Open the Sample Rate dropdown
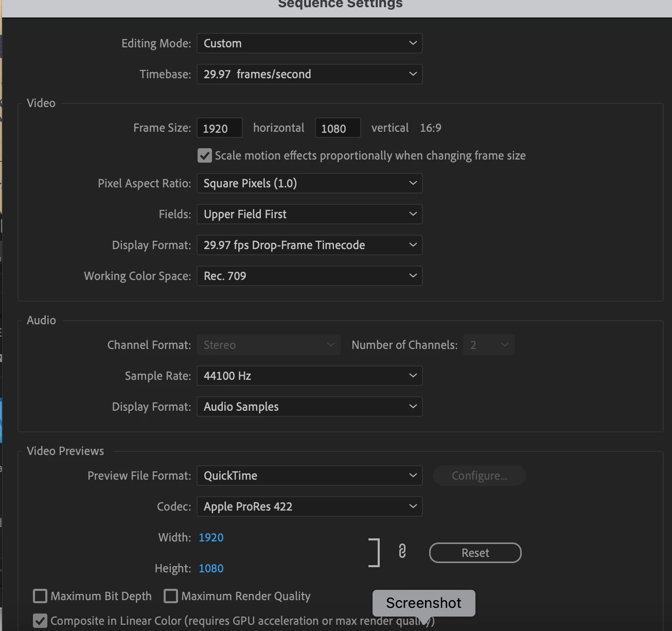 pyautogui.click(x=310, y=376)
